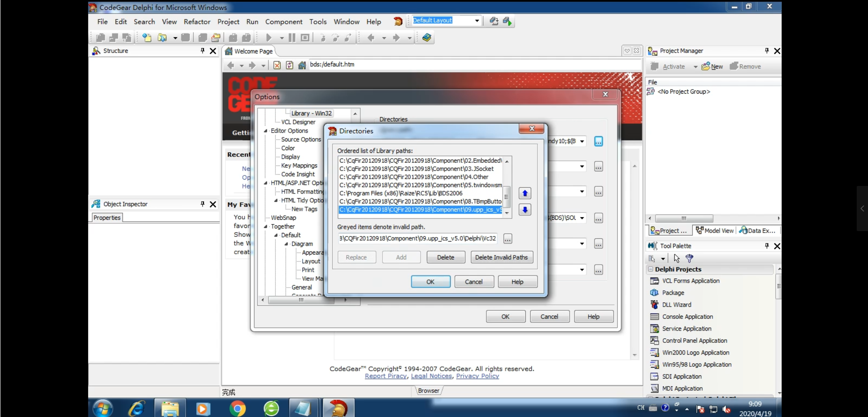Pin the Tool Palette panel

[x=767, y=246]
